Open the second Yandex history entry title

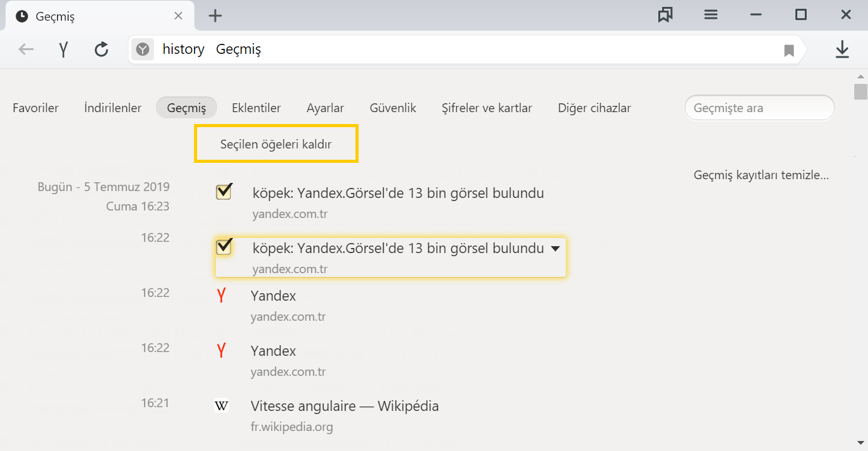click(273, 351)
